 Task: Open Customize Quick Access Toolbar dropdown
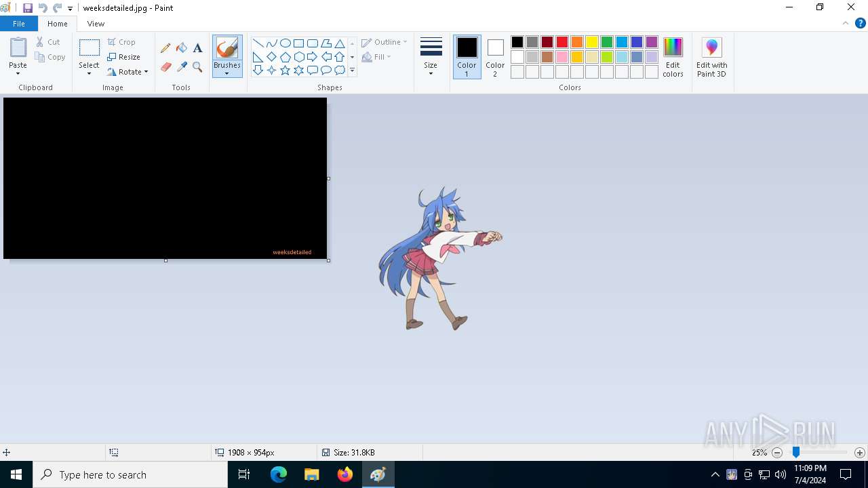pyautogui.click(x=70, y=9)
